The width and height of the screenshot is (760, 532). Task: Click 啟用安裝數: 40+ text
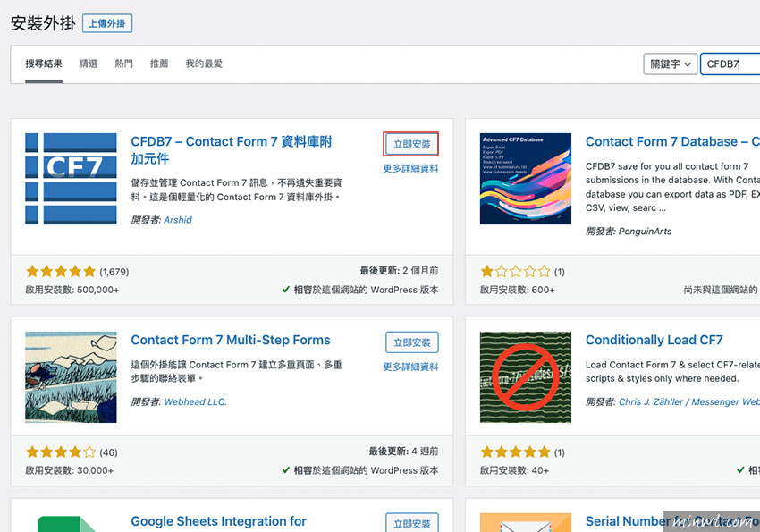click(514, 470)
